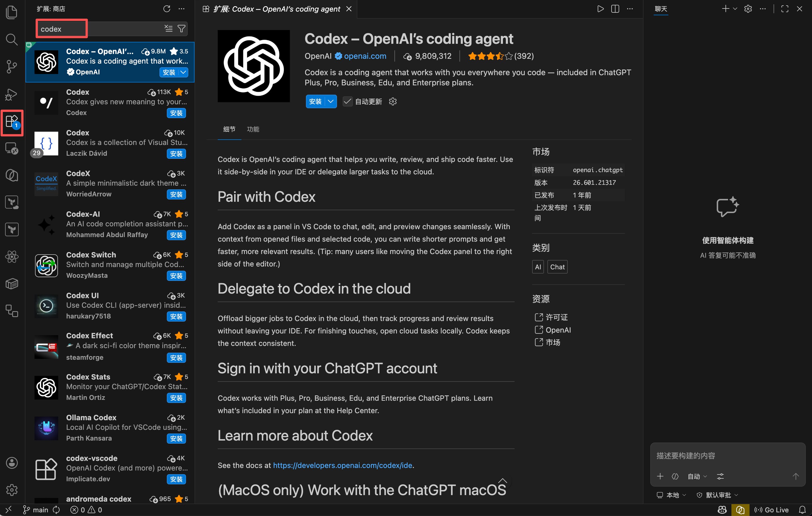Open remote window indicator in status bar
This screenshot has height=516, width=812.
coord(9,510)
